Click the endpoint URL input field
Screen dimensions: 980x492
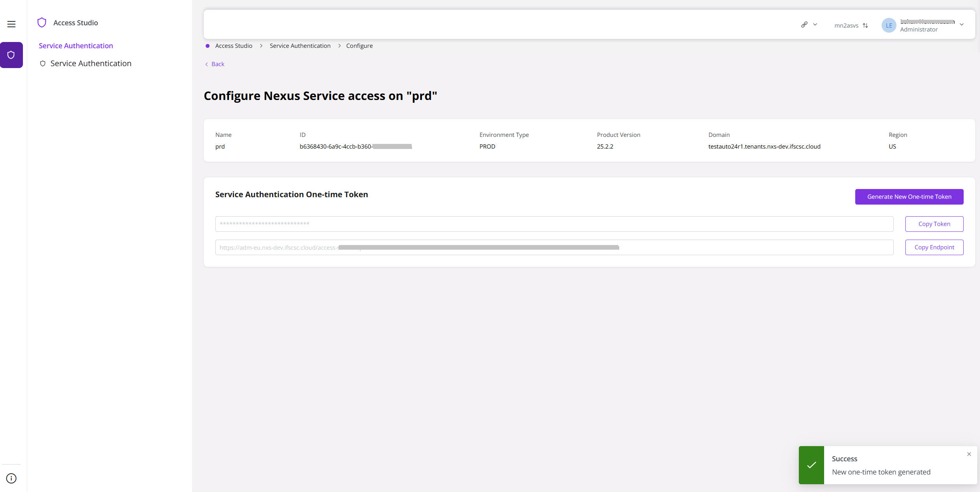point(554,247)
